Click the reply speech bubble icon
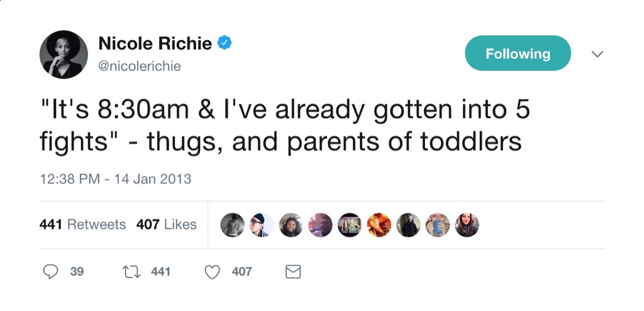Viewport: 644px width, 311px height. [x=50, y=271]
